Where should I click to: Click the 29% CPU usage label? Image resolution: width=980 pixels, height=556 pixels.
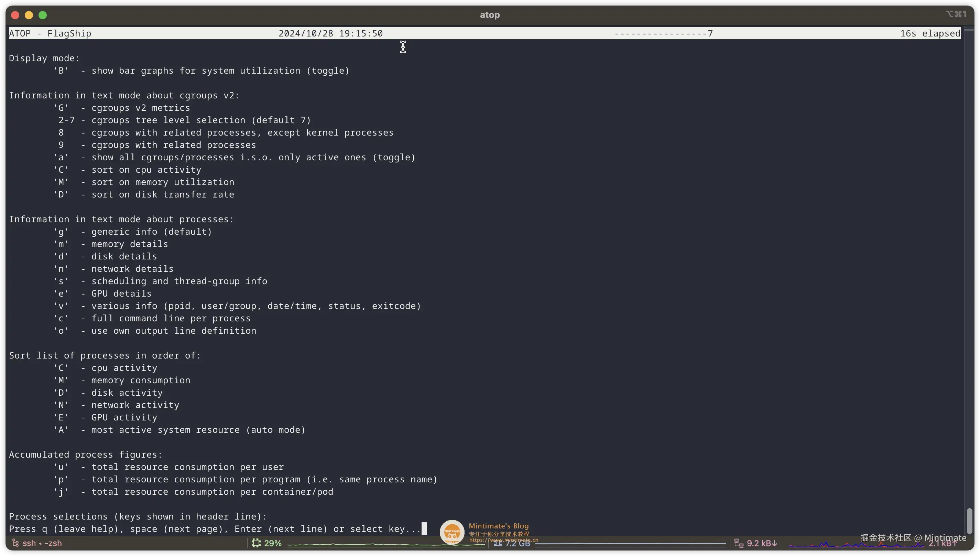(272, 543)
